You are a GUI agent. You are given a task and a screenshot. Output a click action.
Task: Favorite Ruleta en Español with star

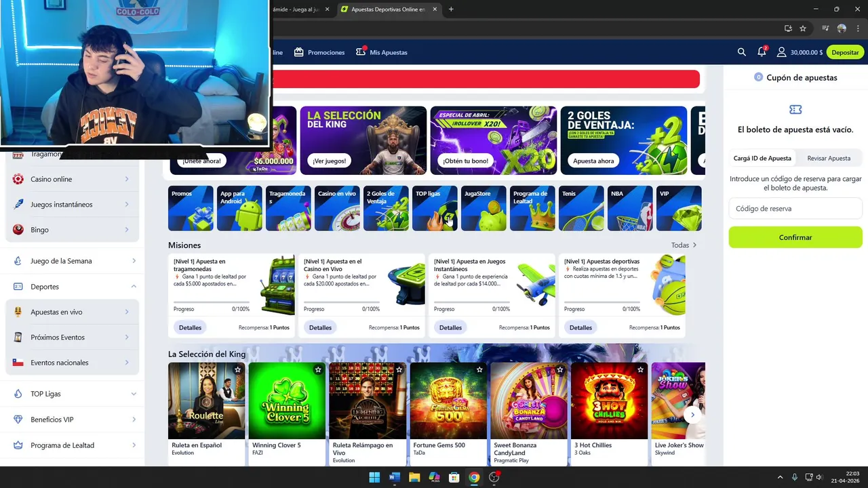(x=237, y=369)
